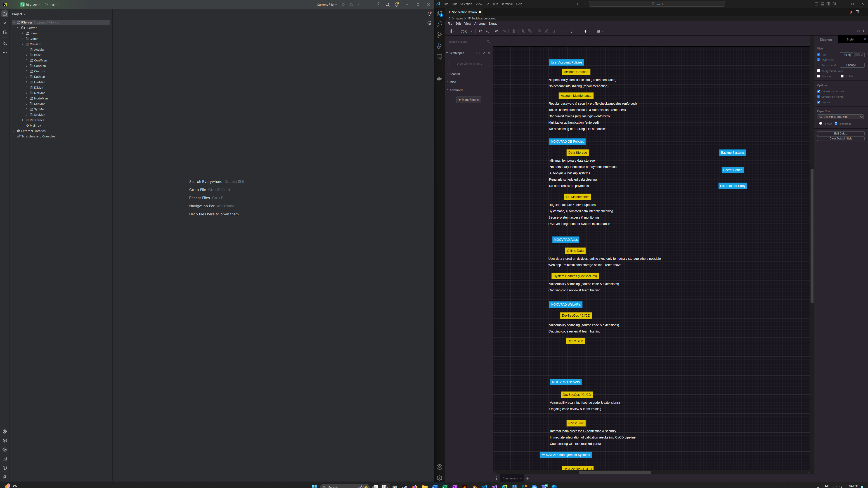Enable the Background Color checkbox

pos(819,71)
